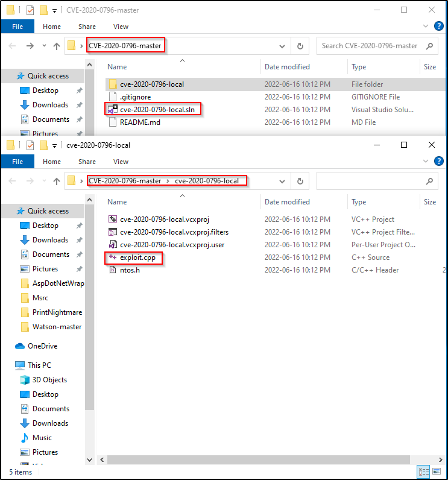The image size is (448, 480).
Task: Switch to large icons view in status bar
Action: point(435,472)
